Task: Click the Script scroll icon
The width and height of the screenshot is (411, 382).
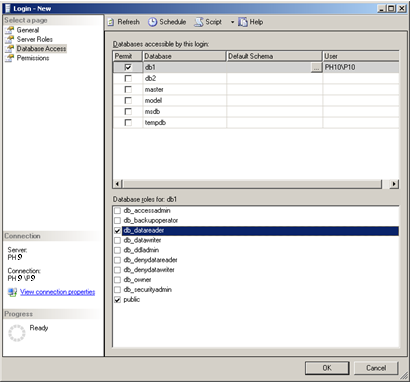Action: [x=199, y=22]
